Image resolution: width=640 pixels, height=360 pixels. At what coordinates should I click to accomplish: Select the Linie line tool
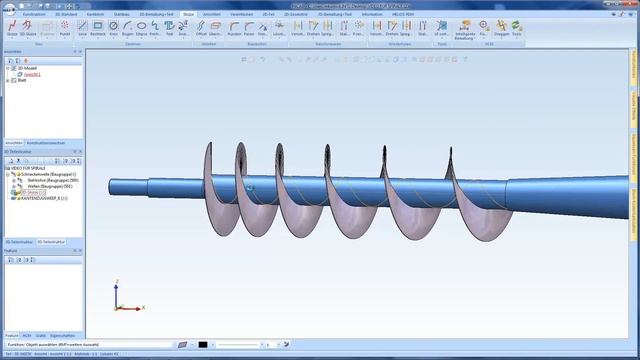[x=82, y=28]
